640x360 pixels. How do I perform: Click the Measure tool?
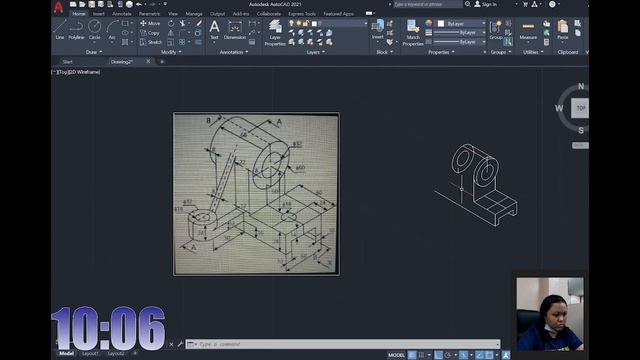(x=528, y=30)
